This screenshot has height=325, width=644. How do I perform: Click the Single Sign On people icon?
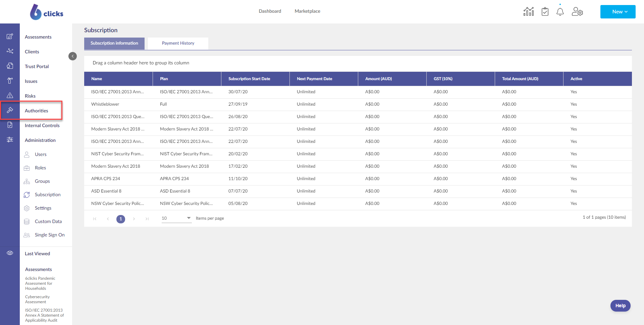27,235
